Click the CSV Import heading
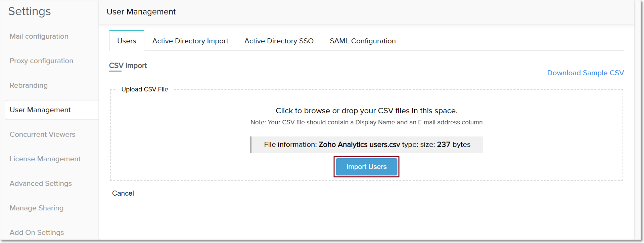Screen dimensions: 644x243 click(x=128, y=66)
